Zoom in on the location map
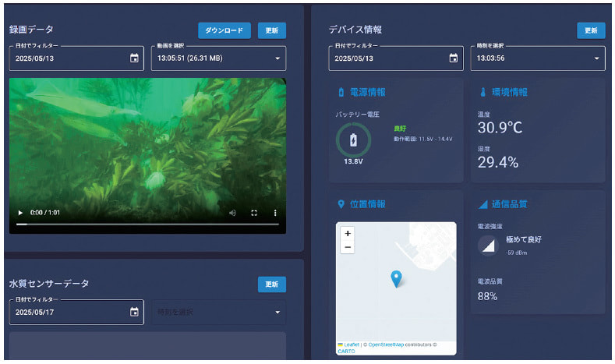This screenshot has width=615, height=364. 348,233
